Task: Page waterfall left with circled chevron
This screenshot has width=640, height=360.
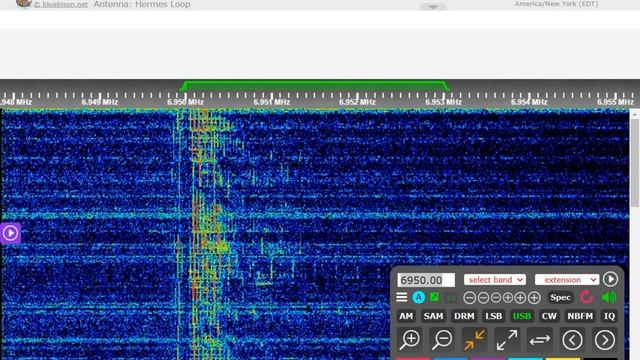Action: 572,340
